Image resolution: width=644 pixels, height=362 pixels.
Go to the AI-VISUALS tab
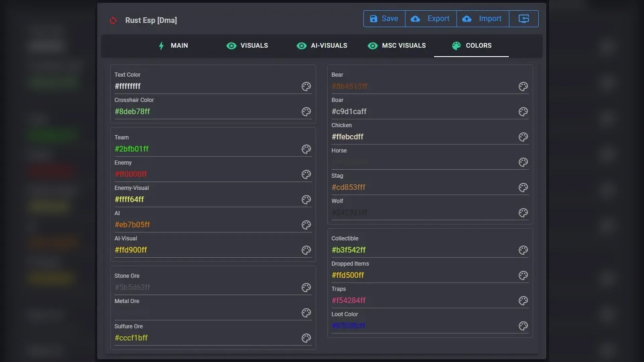point(322,46)
